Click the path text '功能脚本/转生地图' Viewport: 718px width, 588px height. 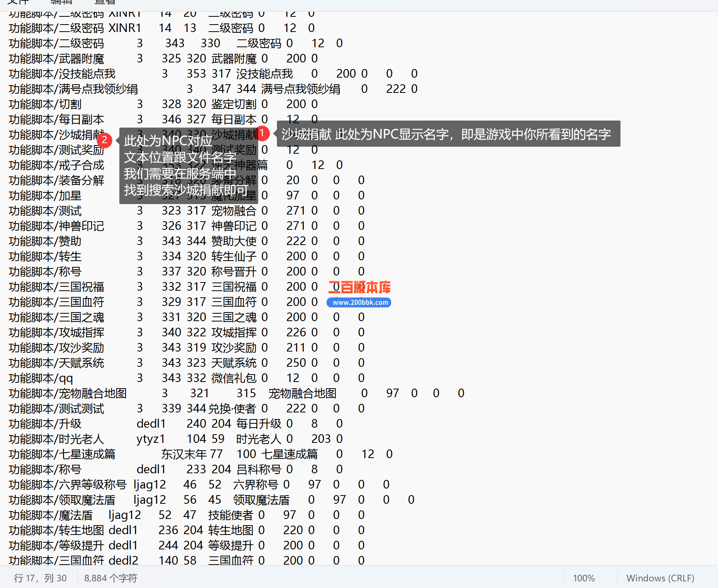click(x=57, y=530)
